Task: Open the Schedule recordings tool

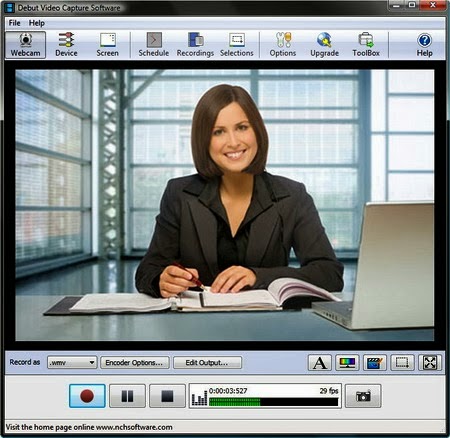Action: coord(154,45)
